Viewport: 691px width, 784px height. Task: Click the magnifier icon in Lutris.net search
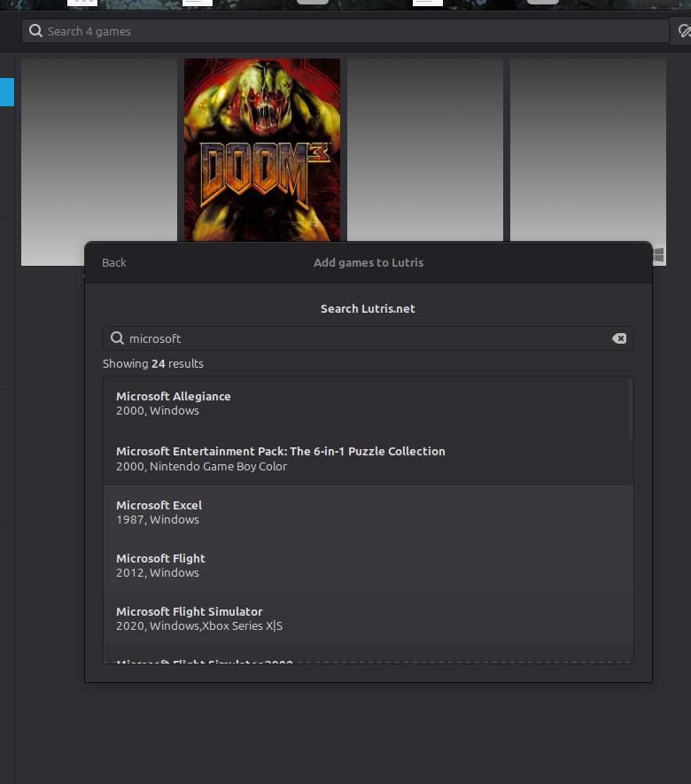[x=117, y=338]
